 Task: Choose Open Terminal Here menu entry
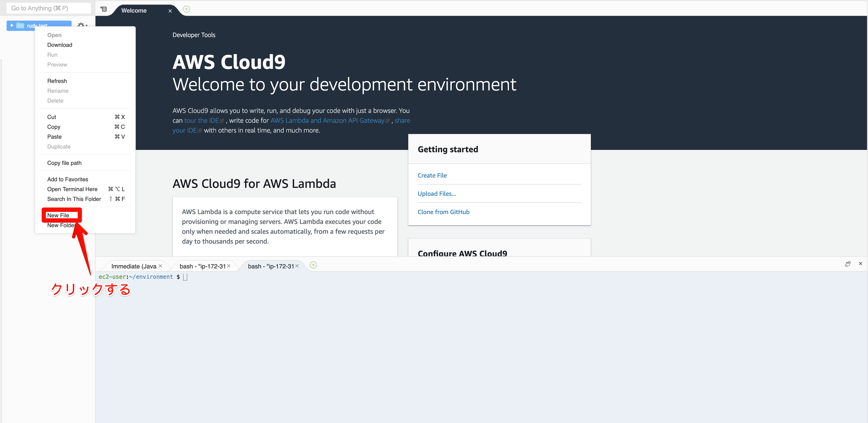point(85,189)
